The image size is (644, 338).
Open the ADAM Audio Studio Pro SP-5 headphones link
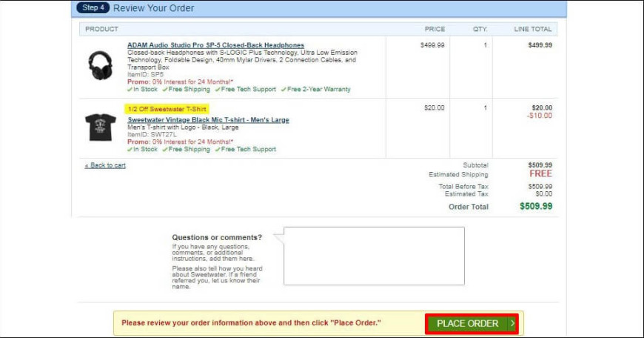[215, 45]
